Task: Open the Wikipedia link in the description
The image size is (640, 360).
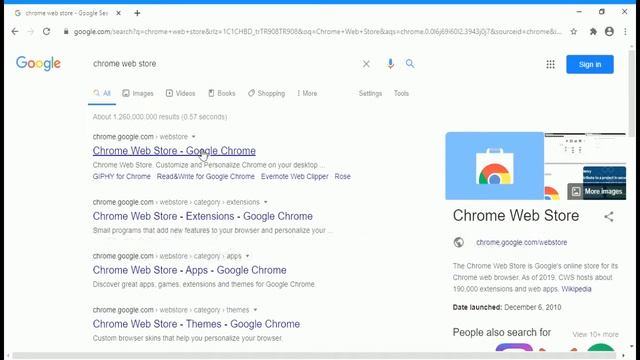Action: coord(576,289)
